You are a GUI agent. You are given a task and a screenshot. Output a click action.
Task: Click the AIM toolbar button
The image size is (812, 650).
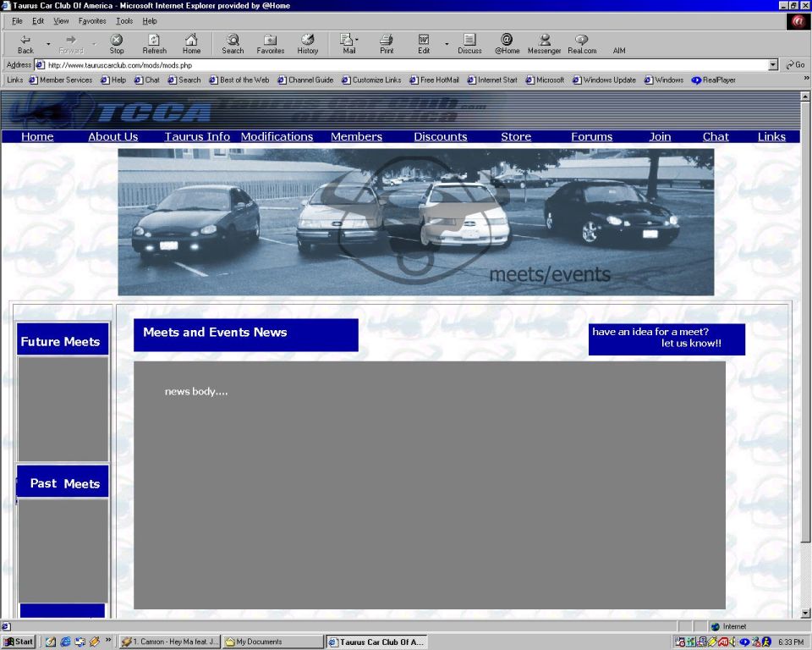619,50
